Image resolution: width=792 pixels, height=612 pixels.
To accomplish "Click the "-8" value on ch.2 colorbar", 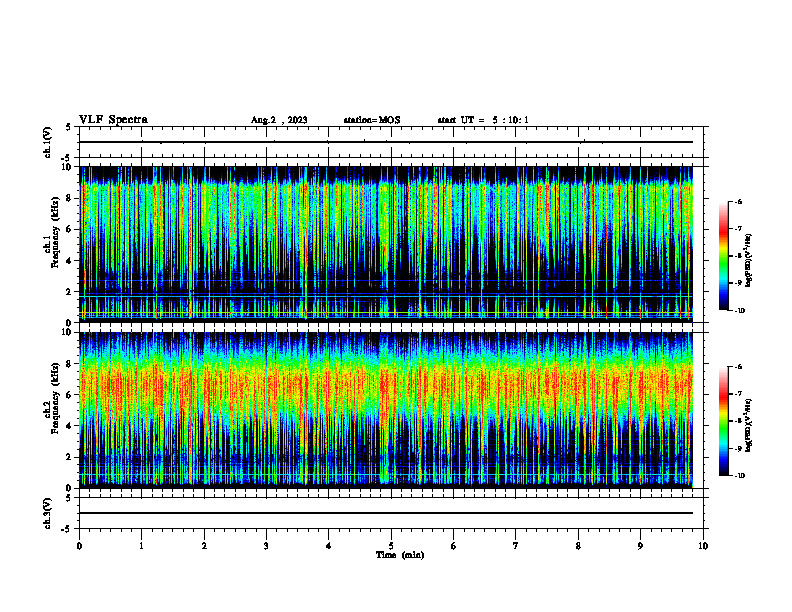I will pyautogui.click(x=739, y=421).
